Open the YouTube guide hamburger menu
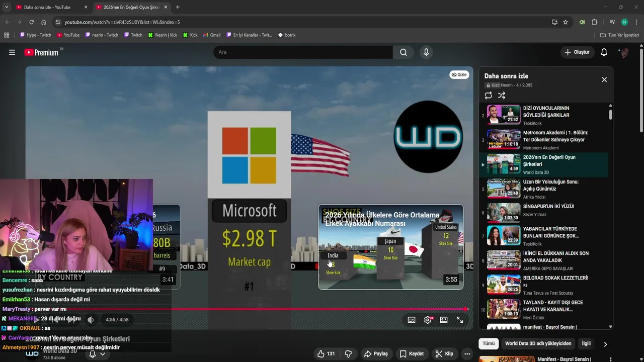 point(12,52)
